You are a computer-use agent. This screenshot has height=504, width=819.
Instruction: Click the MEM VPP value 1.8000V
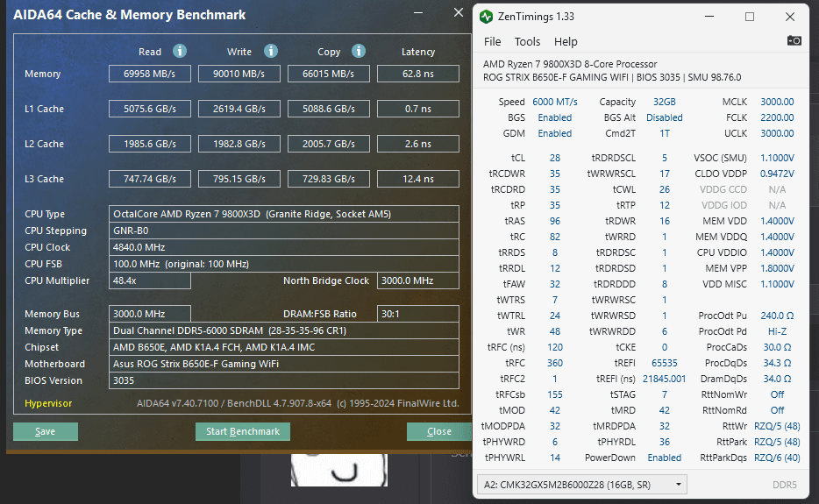[x=777, y=268]
